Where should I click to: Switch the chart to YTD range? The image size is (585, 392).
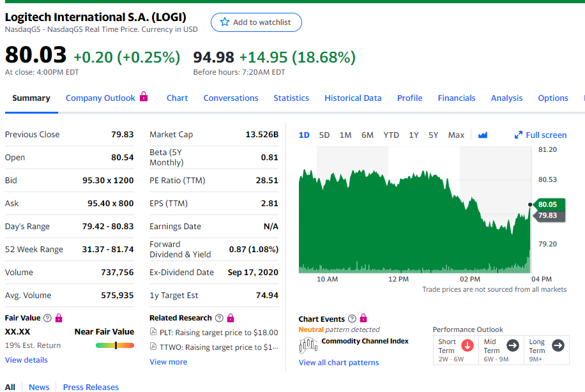click(x=391, y=135)
